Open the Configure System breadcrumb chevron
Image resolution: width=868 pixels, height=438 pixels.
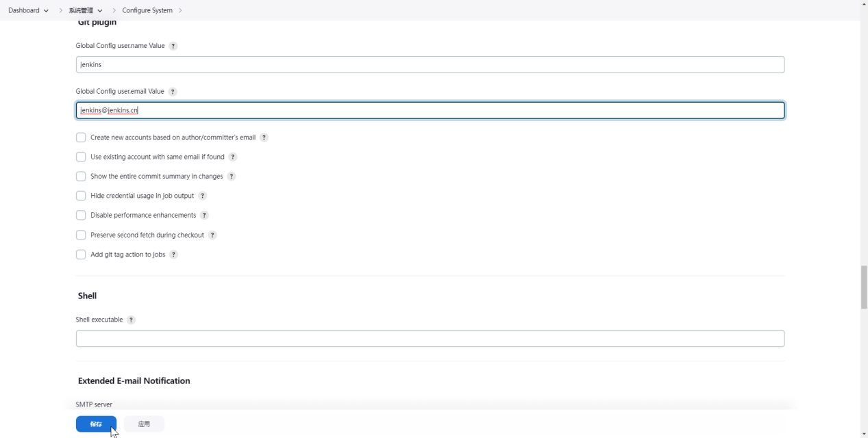[180, 11]
